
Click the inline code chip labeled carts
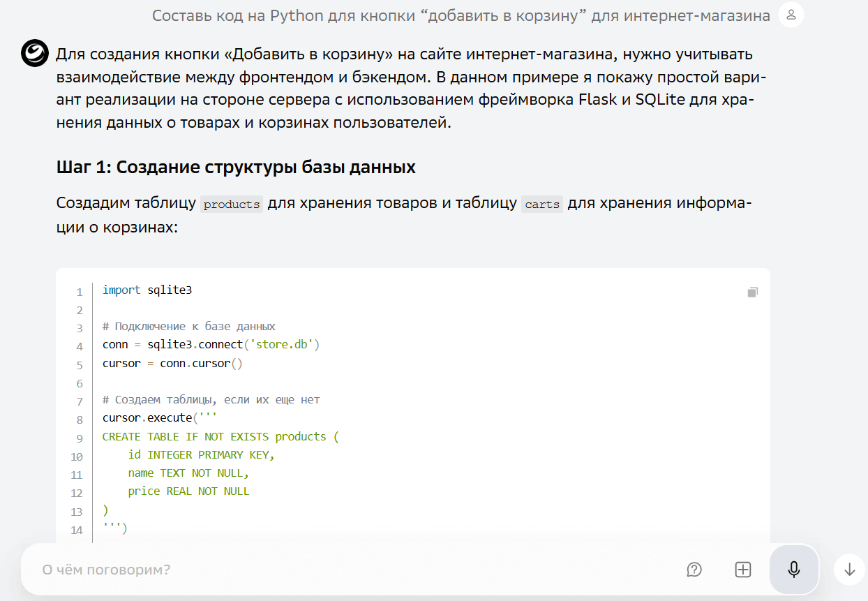click(x=542, y=204)
